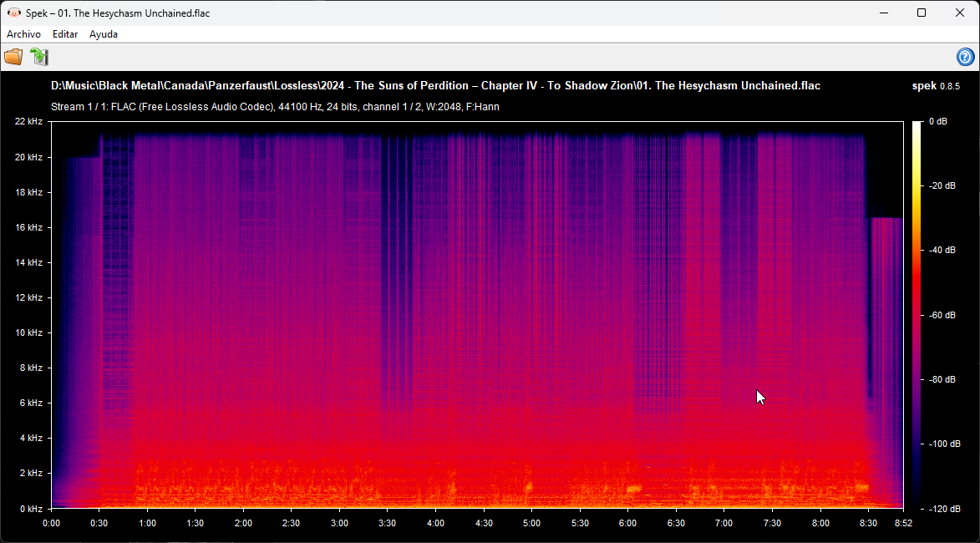Click the Spek app icon in the title bar
This screenshot has height=543, width=980.
coord(13,13)
